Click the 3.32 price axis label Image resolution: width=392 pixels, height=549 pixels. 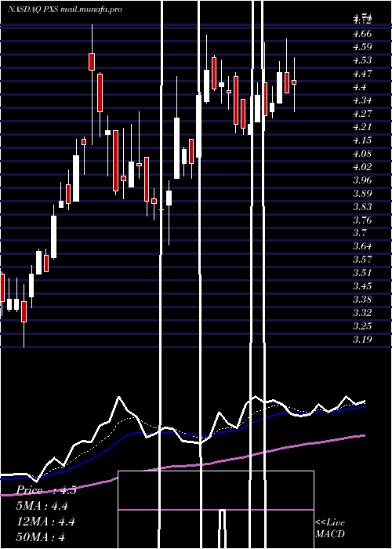[x=362, y=312]
